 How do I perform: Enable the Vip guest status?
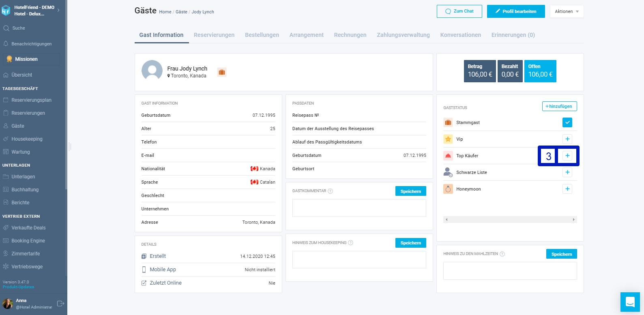(x=567, y=139)
